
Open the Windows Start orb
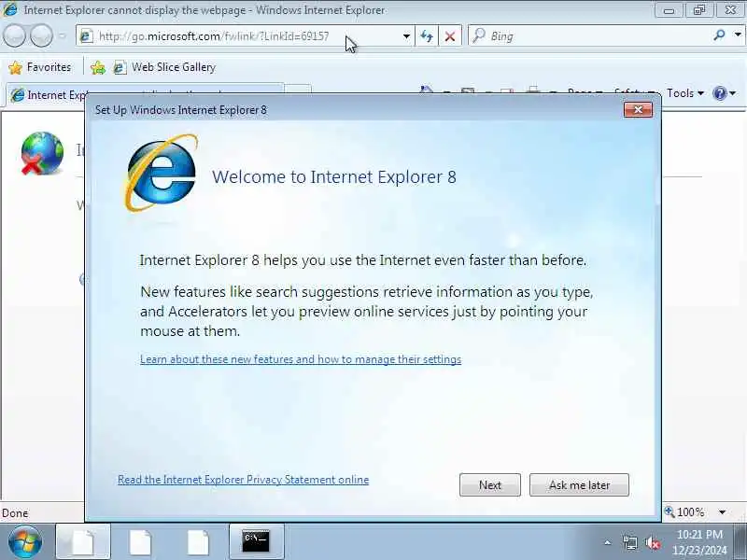click(x=25, y=542)
